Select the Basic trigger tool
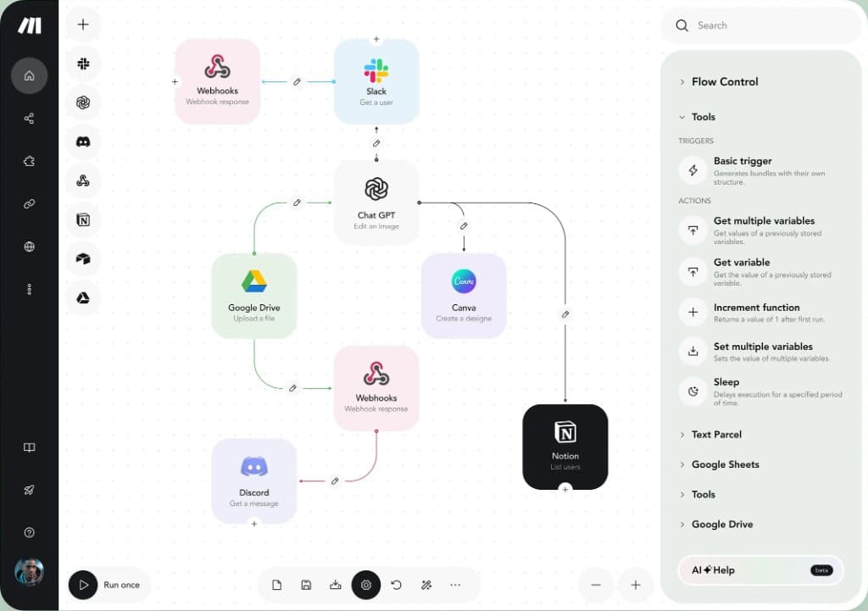Image resolution: width=868 pixels, height=611 pixels. [x=762, y=170]
